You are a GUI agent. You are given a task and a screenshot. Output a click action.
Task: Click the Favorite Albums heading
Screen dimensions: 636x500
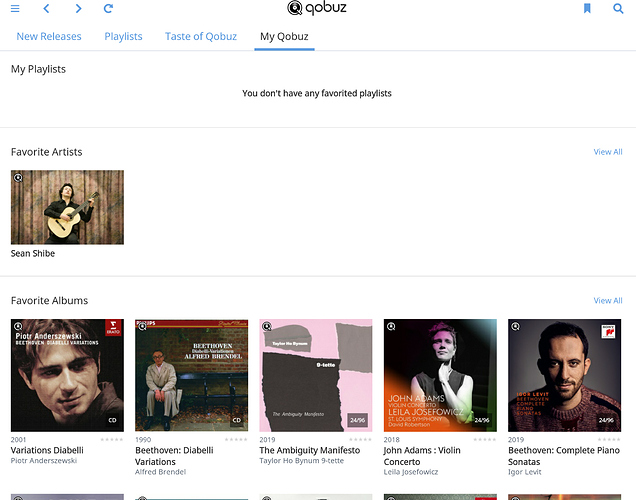49,300
